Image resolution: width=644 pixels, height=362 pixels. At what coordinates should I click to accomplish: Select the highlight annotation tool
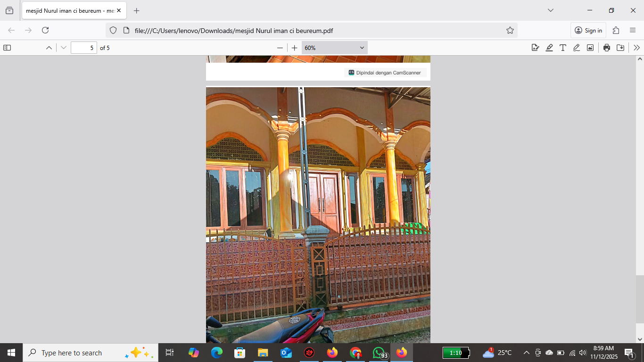(549, 48)
